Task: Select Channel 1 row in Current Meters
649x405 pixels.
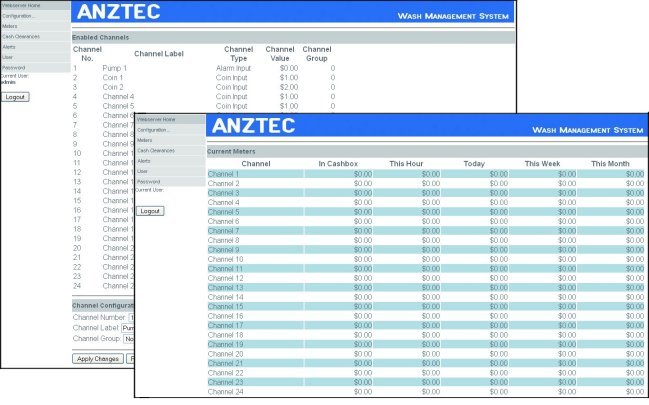Action: (426, 174)
